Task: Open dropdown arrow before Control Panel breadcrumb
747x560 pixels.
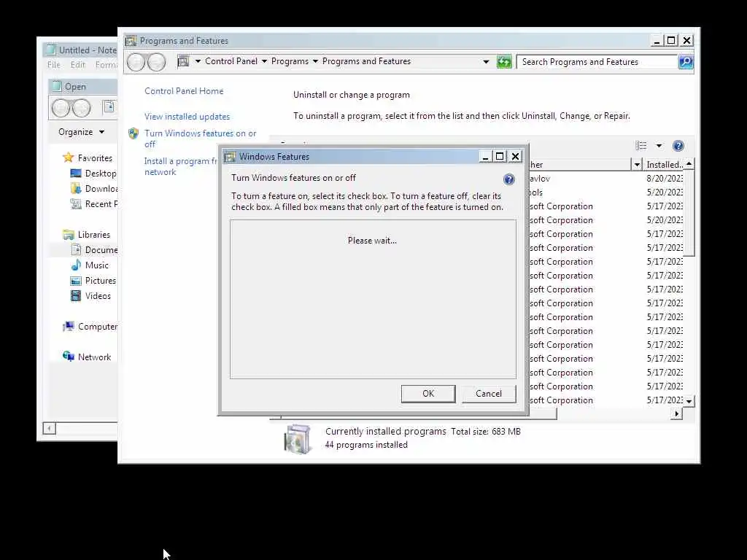Action: click(198, 61)
